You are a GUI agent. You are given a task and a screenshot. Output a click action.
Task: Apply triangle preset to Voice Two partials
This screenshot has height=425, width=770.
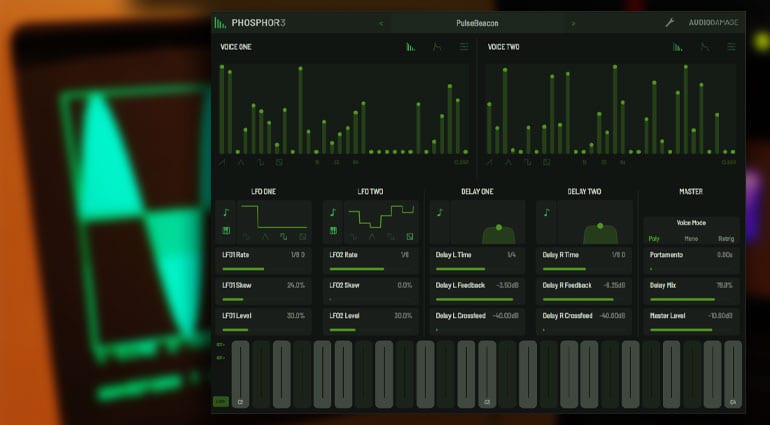508,162
